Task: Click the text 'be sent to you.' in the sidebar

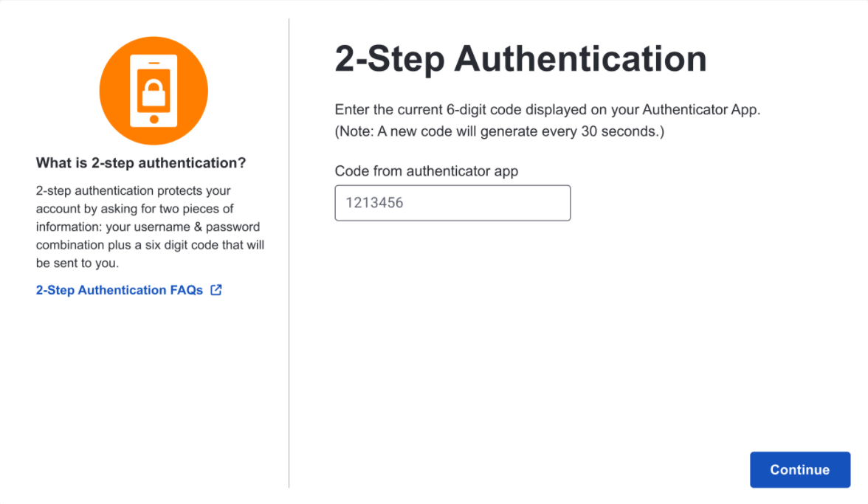Action: pos(77,263)
